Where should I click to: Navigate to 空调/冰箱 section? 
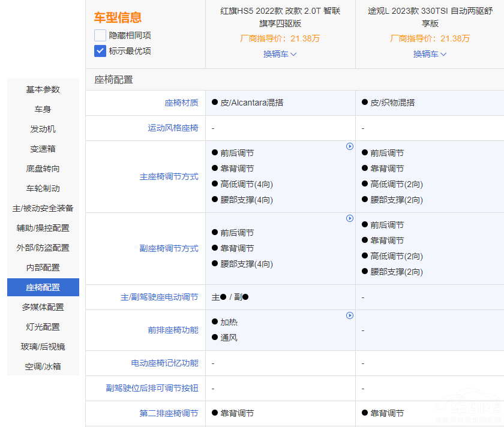click(43, 366)
